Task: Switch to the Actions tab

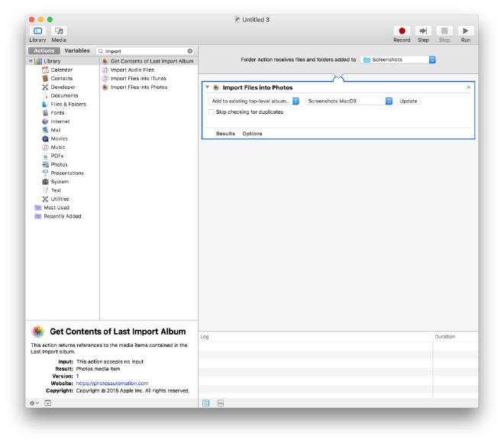Action: click(44, 51)
